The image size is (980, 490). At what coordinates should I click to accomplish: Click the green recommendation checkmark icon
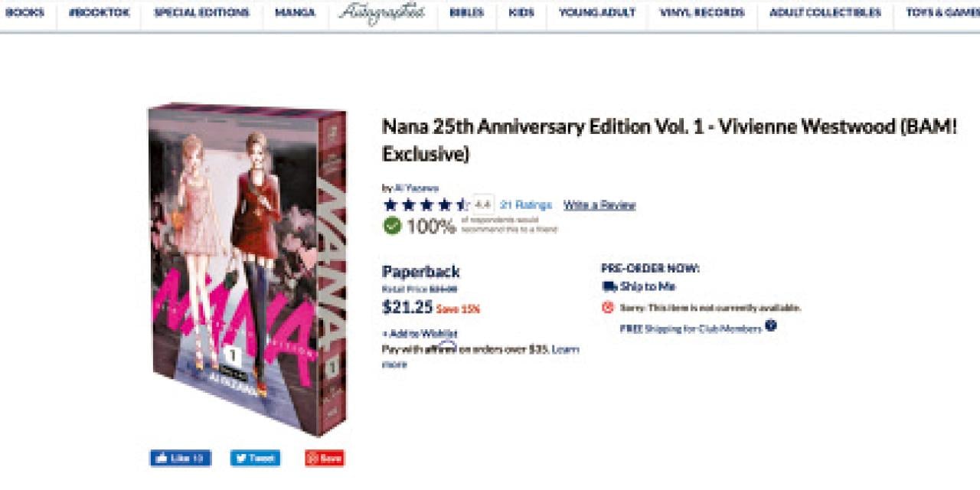(x=393, y=225)
